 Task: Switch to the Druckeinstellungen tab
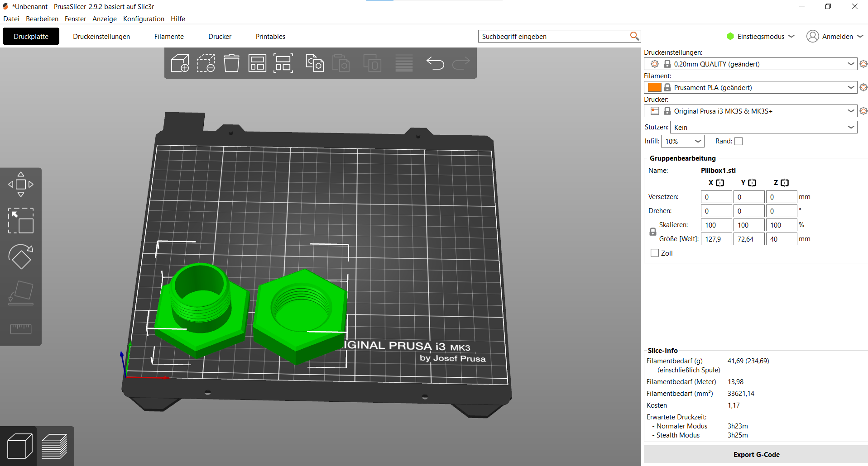[x=101, y=36]
